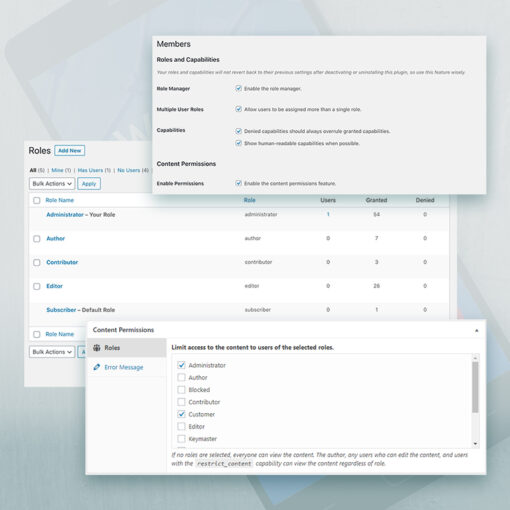Open the Editor role link
The width and height of the screenshot is (510, 510).
(54, 286)
